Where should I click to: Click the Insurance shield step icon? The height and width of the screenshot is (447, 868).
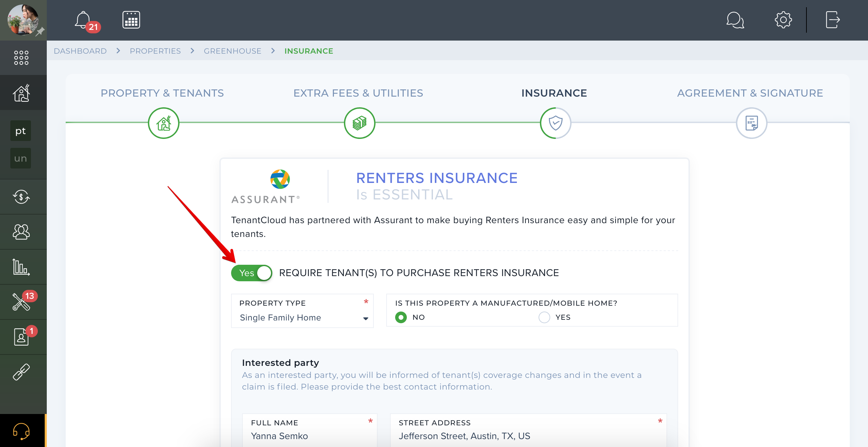click(x=556, y=123)
